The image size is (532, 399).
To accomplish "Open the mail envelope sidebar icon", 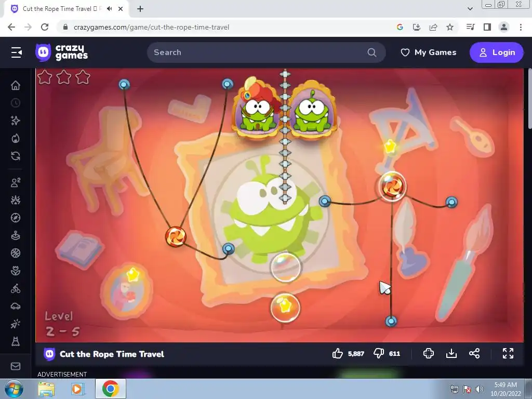I will click(16, 366).
